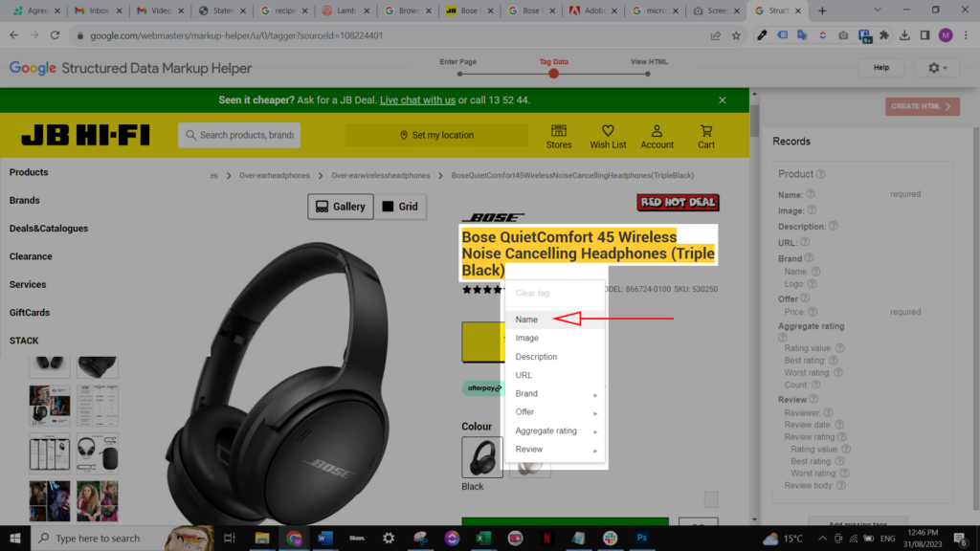The height and width of the screenshot is (551, 980).
Task: Open the Chrome three-dot menu
Action: pyautogui.click(x=966, y=35)
